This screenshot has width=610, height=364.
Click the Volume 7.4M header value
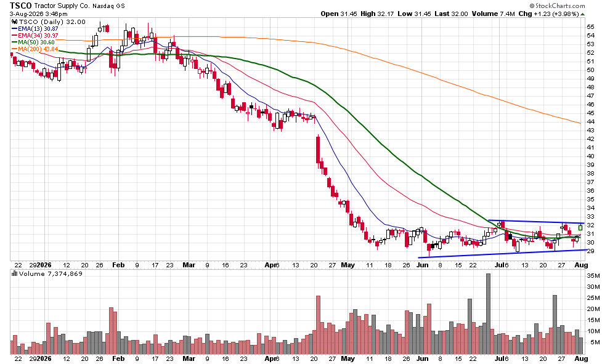tap(494, 14)
